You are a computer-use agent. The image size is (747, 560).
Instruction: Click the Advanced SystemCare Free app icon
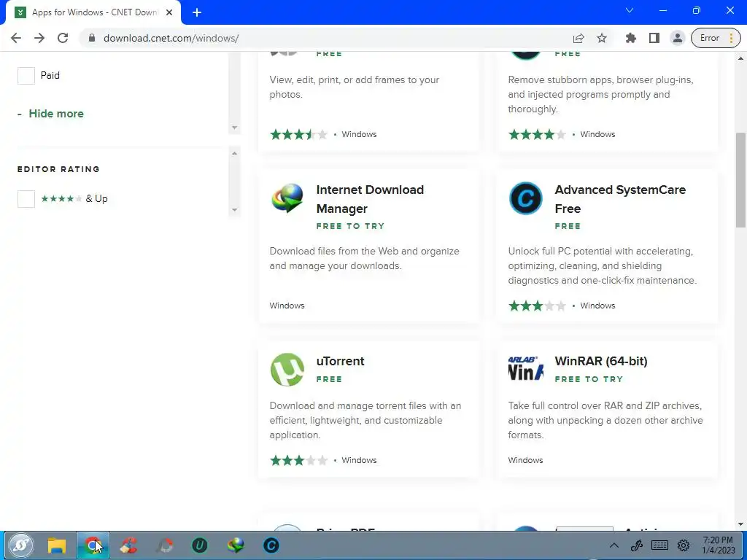coord(525,198)
